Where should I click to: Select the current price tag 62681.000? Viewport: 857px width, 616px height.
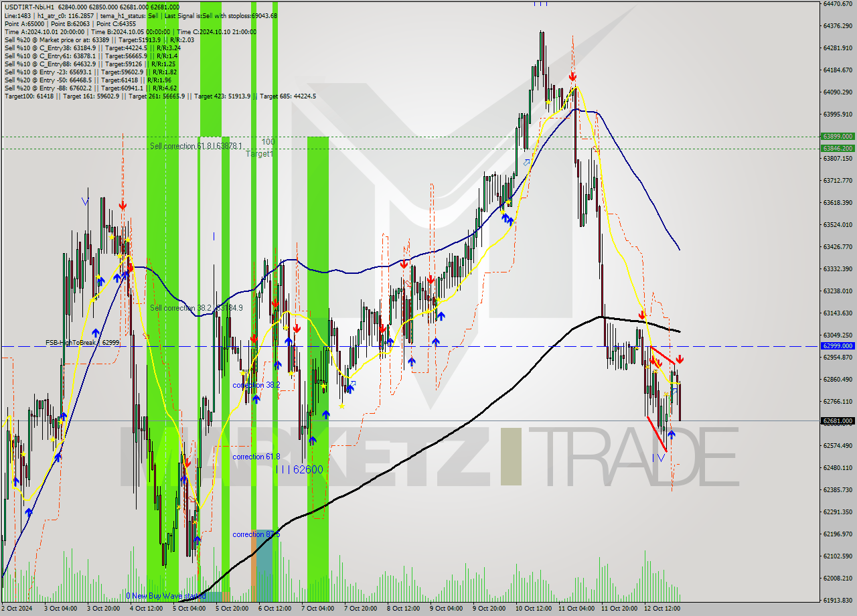point(838,421)
